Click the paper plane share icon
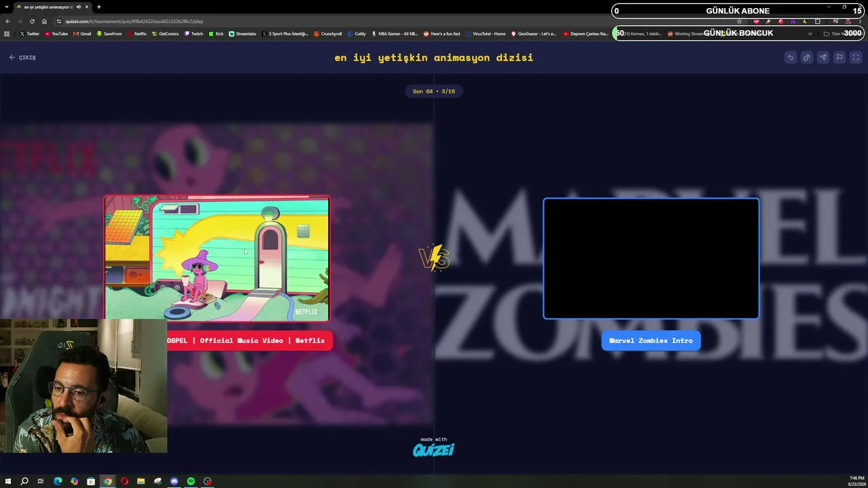868x488 pixels. pyautogui.click(x=823, y=58)
